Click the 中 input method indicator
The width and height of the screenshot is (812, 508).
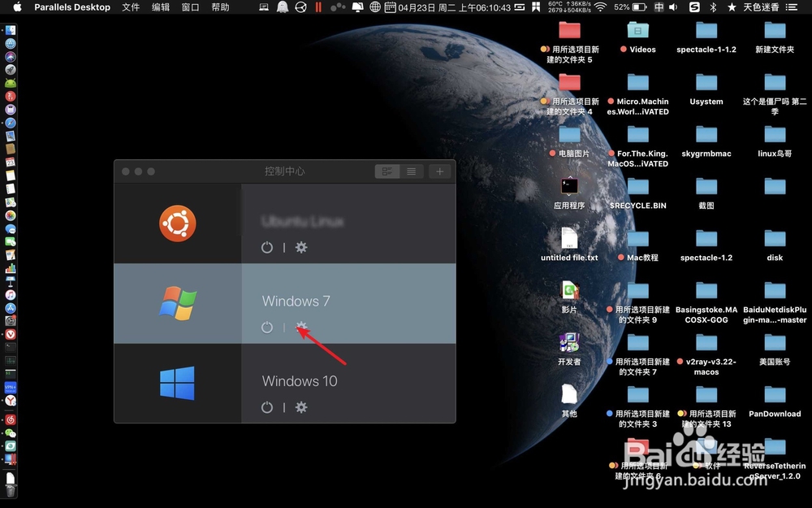(x=659, y=7)
